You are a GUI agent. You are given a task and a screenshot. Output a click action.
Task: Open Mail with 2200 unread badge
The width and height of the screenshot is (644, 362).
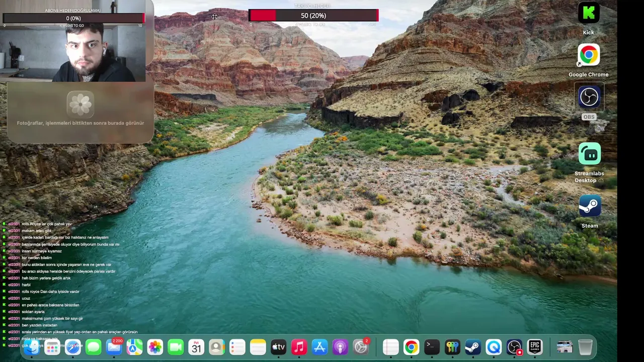click(114, 347)
